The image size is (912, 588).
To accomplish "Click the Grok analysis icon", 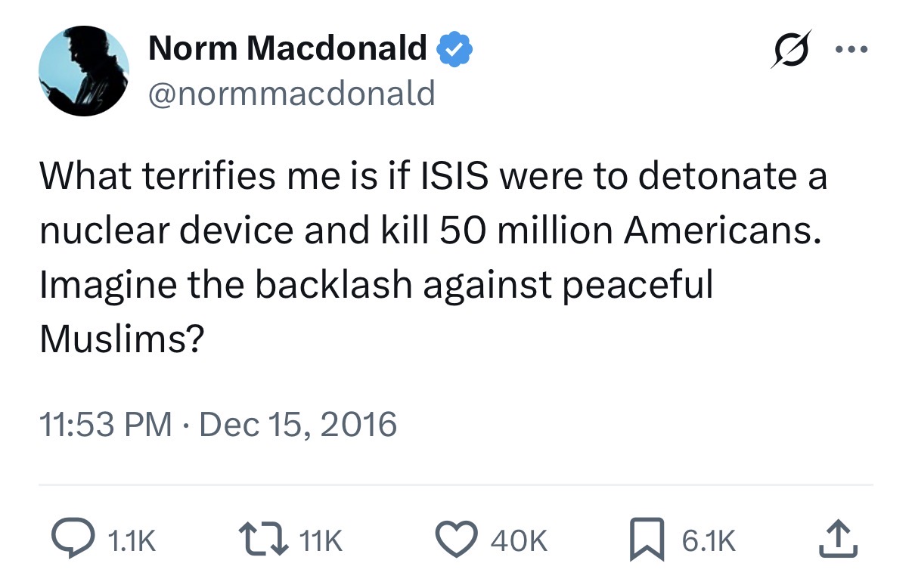I will [x=790, y=48].
